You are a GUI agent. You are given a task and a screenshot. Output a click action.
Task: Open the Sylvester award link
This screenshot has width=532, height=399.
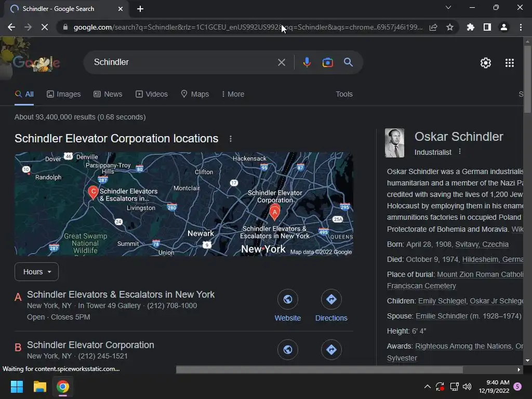click(402, 358)
